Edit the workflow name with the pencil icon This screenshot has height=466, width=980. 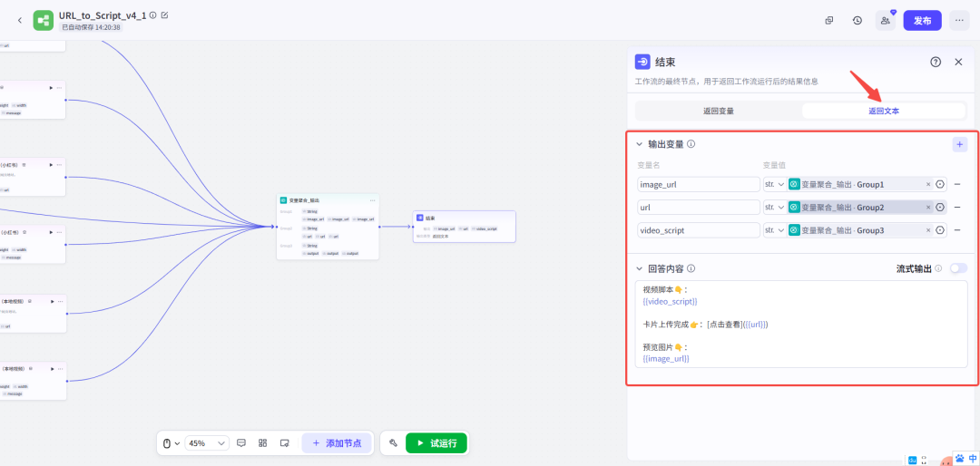click(164, 15)
